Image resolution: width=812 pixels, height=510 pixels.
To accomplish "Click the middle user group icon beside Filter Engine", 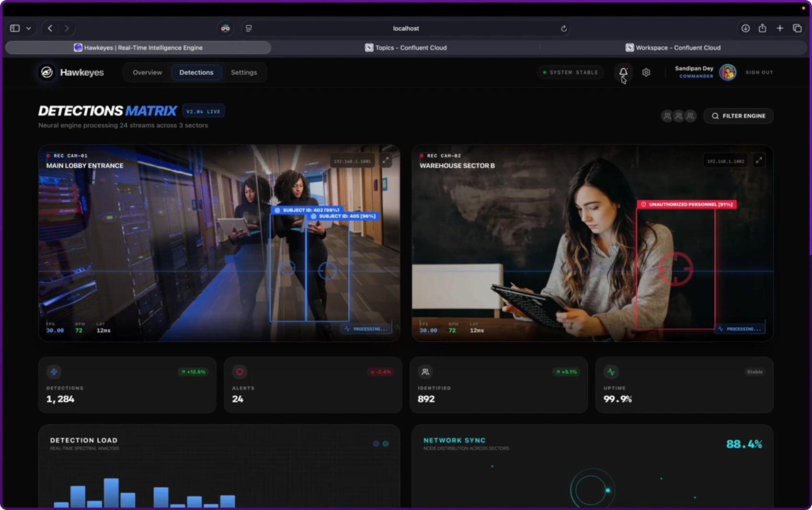I will tap(679, 116).
